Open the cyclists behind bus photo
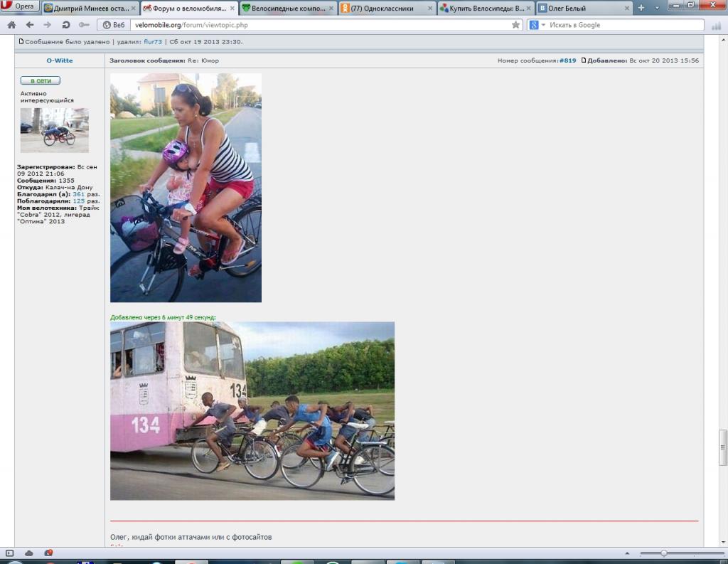Viewport: 728px width, 564px height. [252, 410]
